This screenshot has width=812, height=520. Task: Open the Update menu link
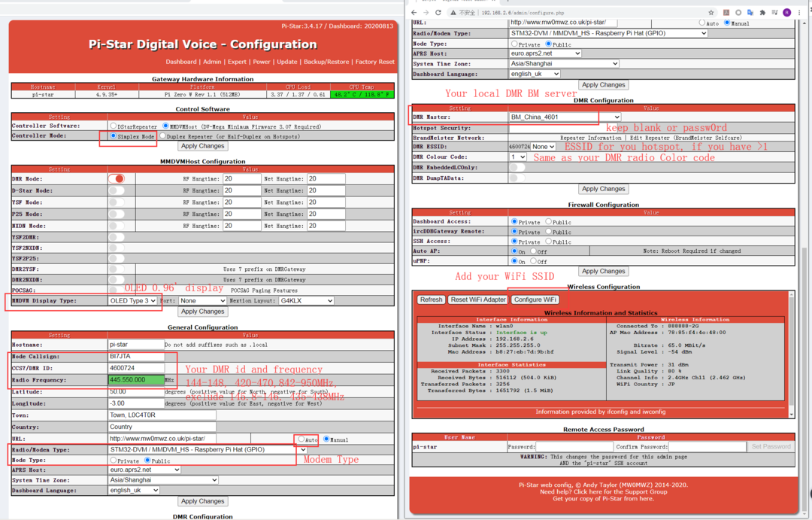[287, 62]
